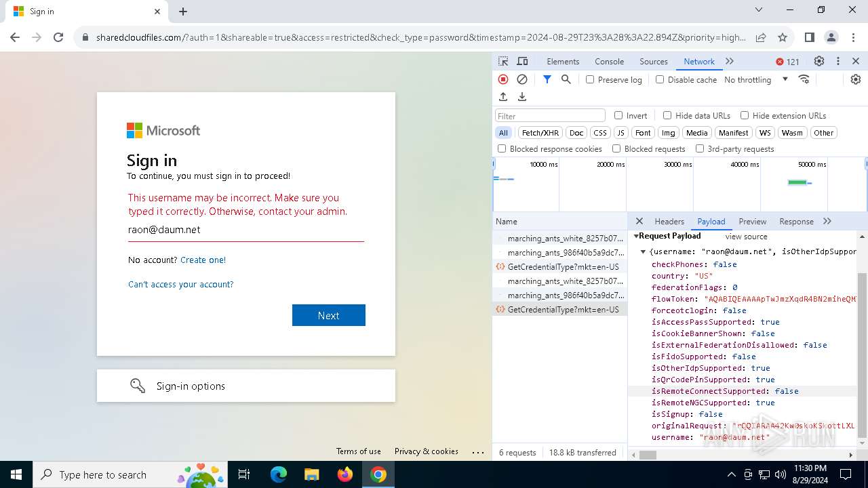Switch to Console panel
This screenshot has height=488, width=868.
(x=609, y=61)
